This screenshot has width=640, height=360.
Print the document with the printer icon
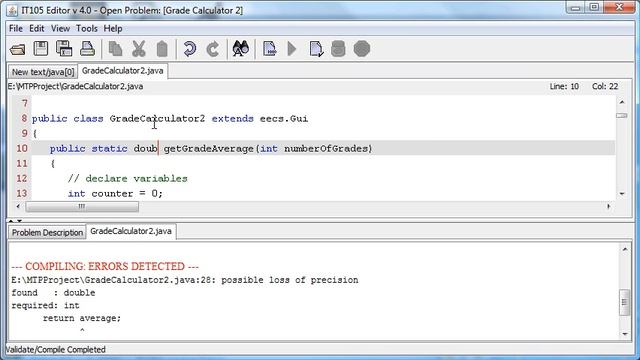87,49
